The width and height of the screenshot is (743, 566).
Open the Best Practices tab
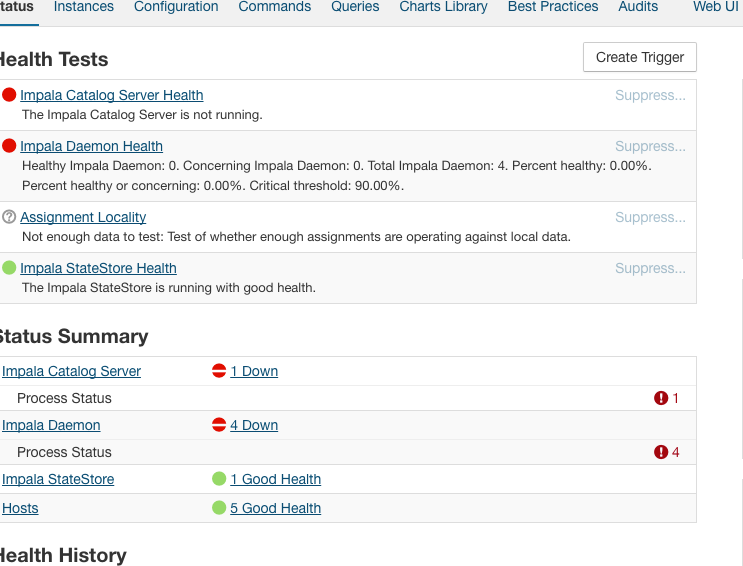click(553, 7)
